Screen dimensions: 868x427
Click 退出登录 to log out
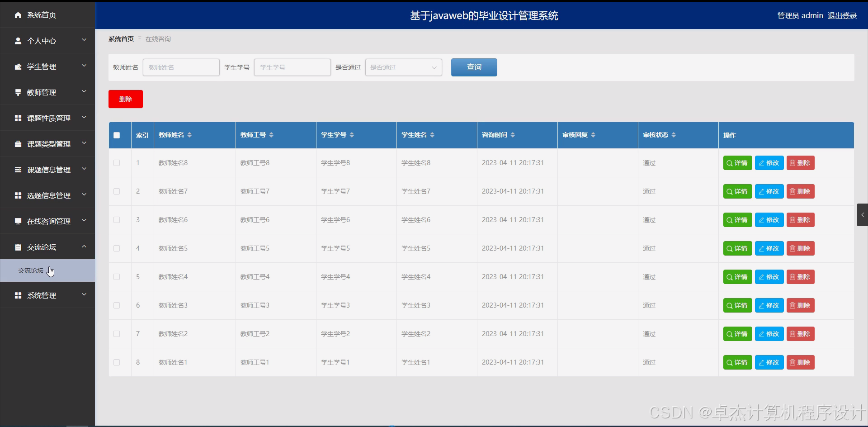coord(842,15)
